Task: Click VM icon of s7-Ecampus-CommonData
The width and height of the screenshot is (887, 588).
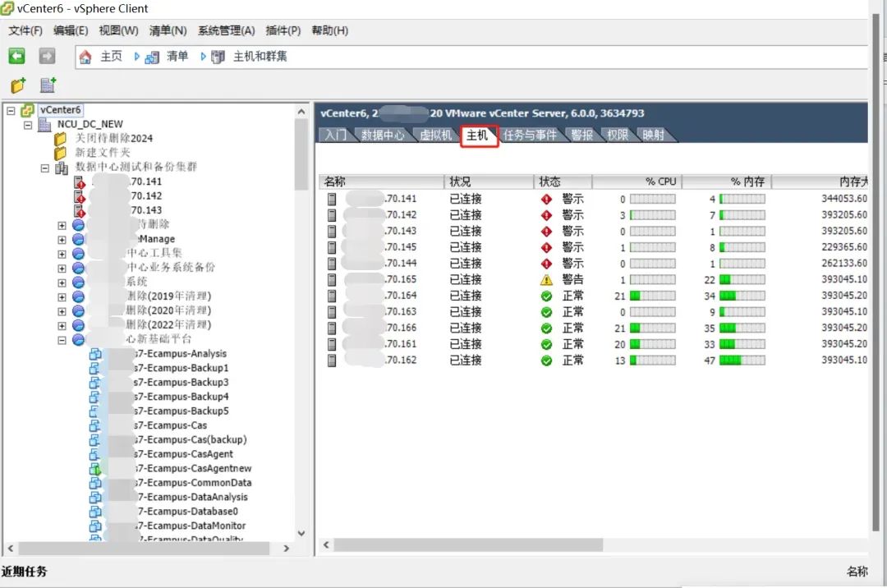Action: pyautogui.click(x=95, y=483)
